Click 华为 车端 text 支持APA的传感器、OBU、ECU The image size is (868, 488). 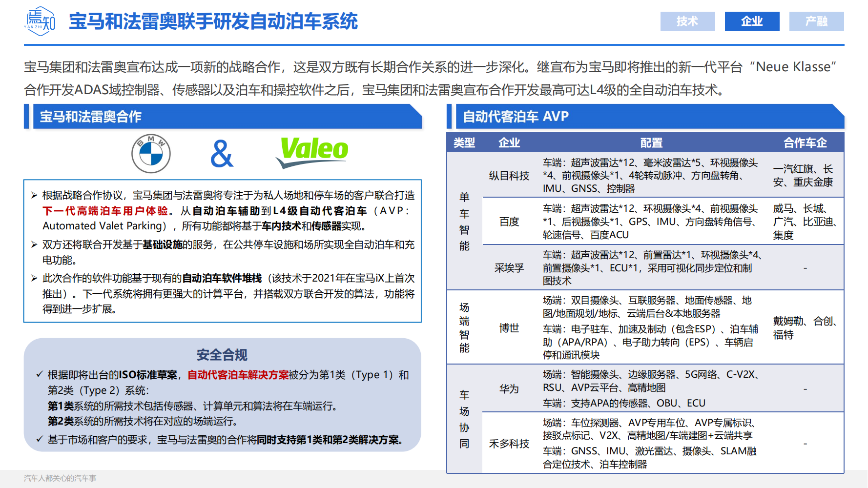(624, 403)
